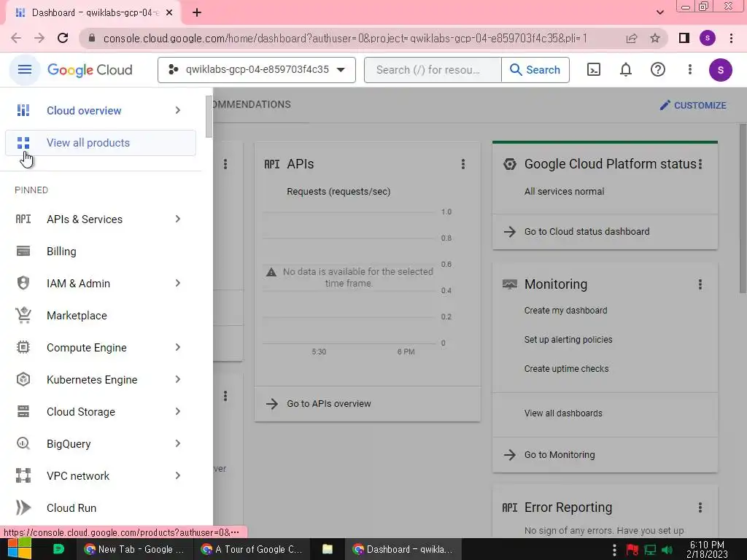Click the View all products grid icon
The image size is (747, 560).
coord(23,143)
